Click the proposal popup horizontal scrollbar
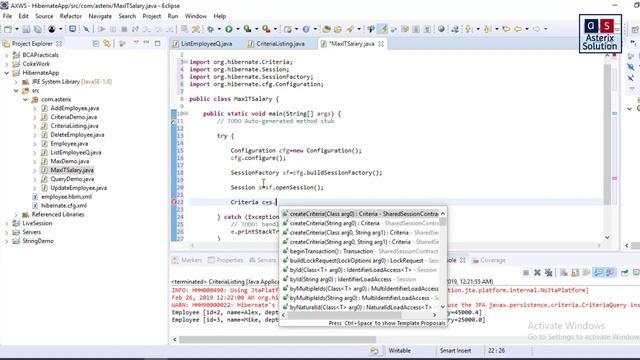This screenshot has width=640, height=360. (x=344, y=315)
